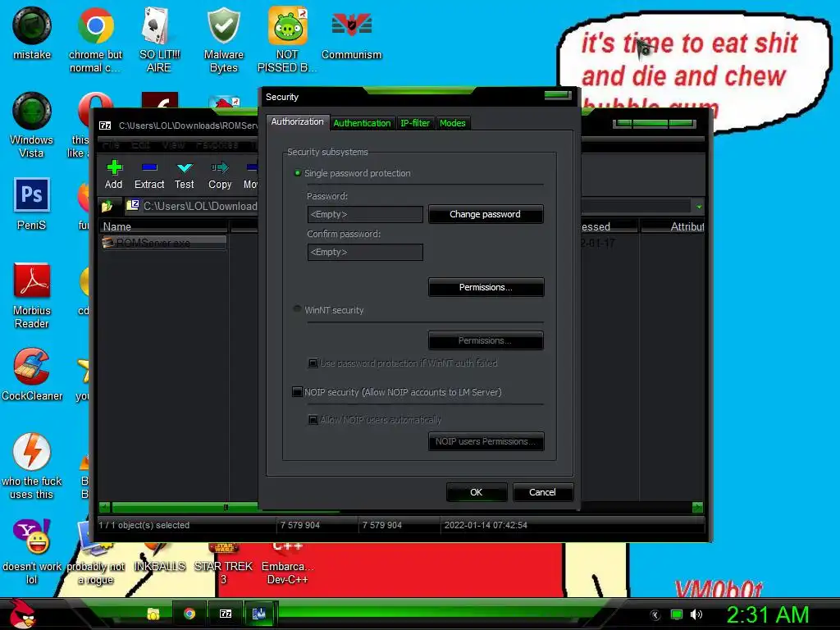Screen dimensions: 840x630
Task: Click the volume speaker tray icon
Action: [696, 614]
